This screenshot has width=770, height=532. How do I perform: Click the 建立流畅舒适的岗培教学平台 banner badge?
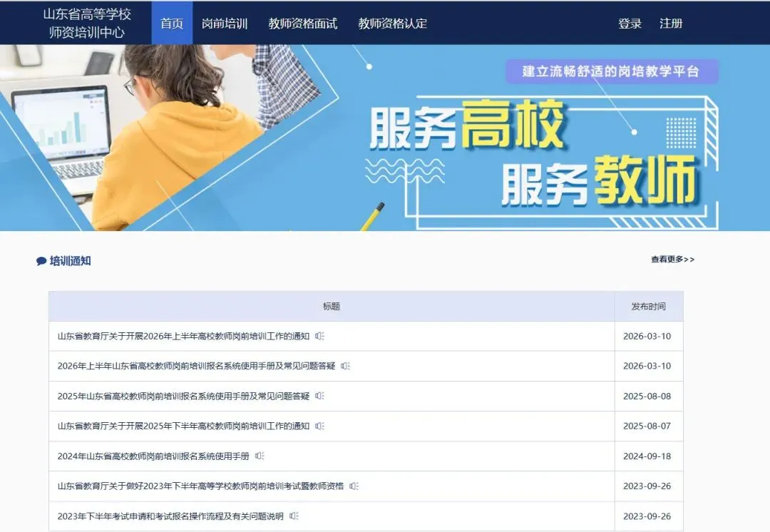(612, 71)
